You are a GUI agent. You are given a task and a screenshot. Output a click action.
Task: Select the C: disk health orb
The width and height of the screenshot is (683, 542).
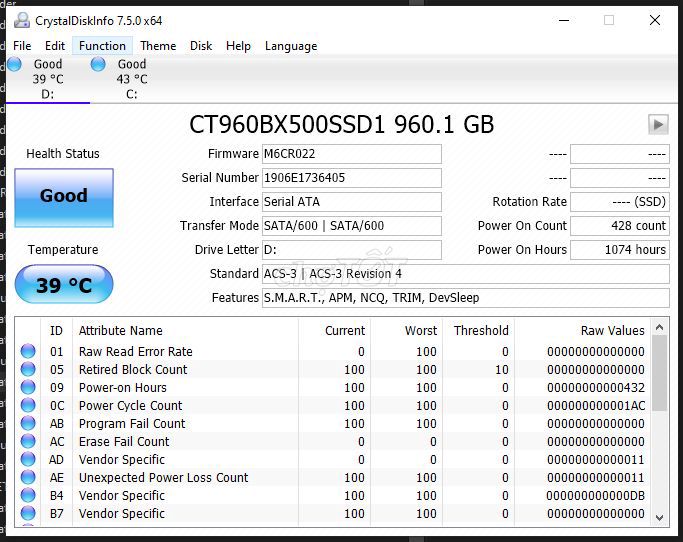[98, 64]
